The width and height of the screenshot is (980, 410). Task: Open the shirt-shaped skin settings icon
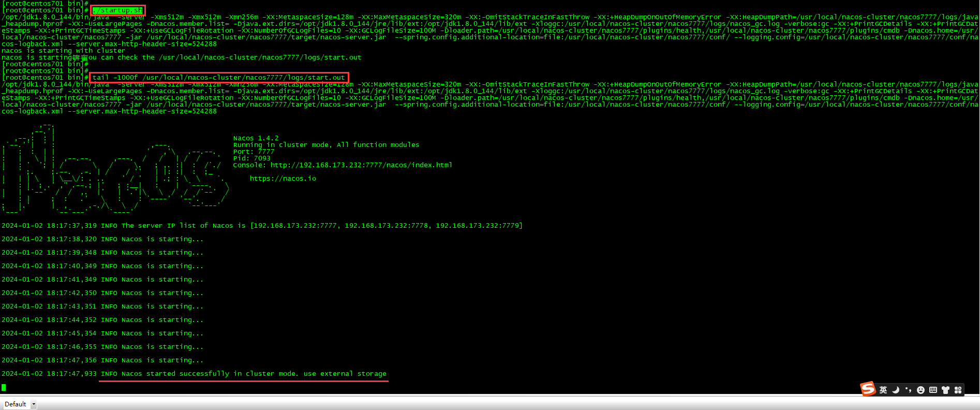(x=945, y=390)
